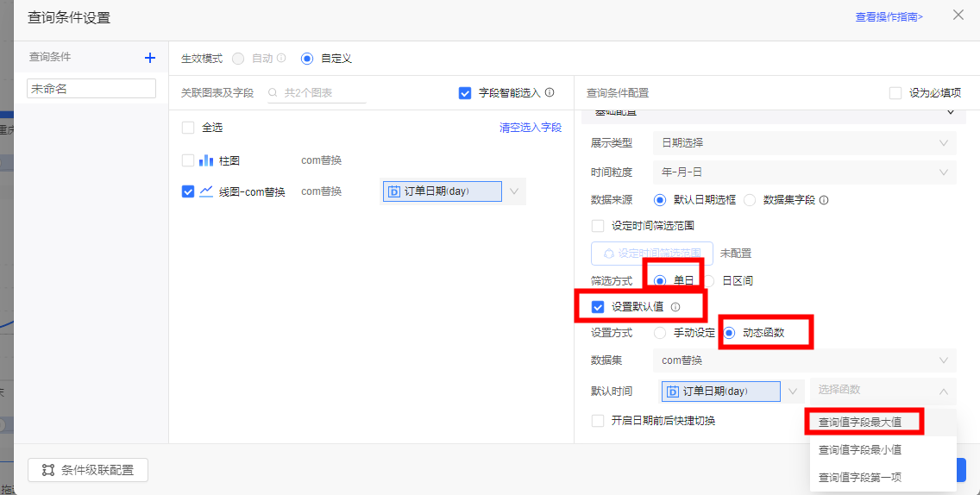This screenshot has height=495, width=980.
Task: Expand the 时间粒度 dropdown
Action: point(804,172)
